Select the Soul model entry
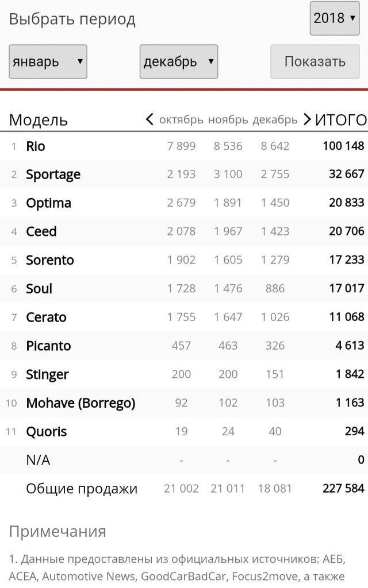Viewport: 368px width, 588px height. click(39, 288)
